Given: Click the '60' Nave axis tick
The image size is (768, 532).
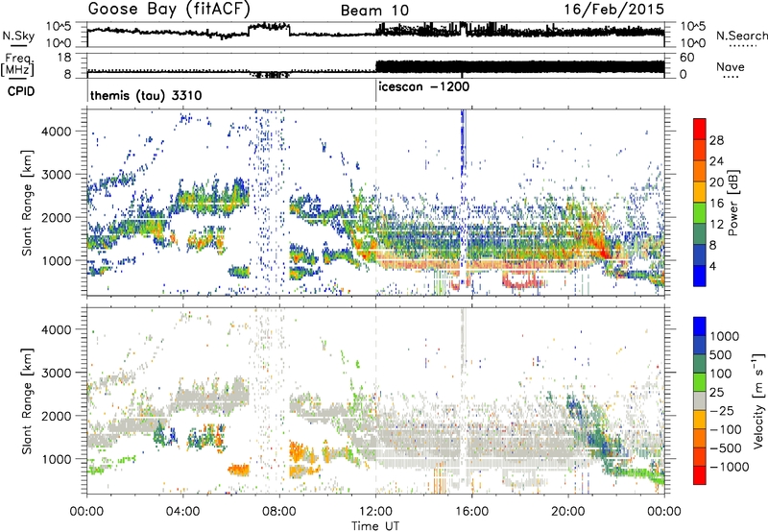Looking at the screenshot, I should [686, 58].
